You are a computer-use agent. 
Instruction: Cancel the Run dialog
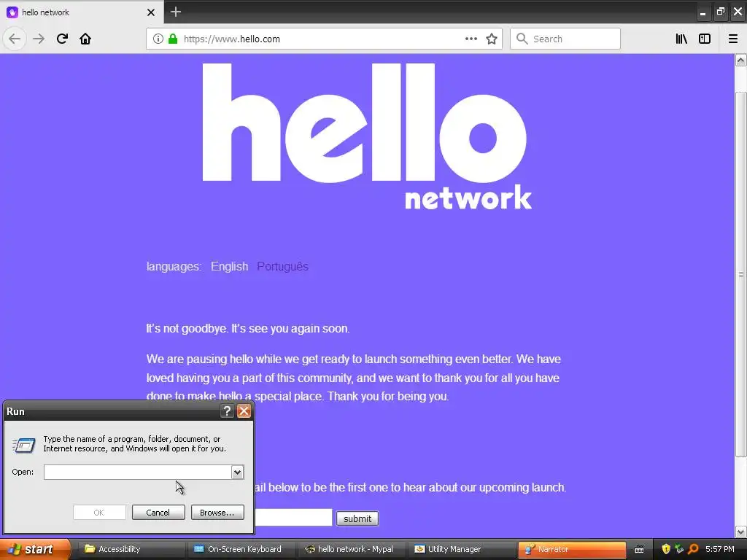tap(158, 513)
